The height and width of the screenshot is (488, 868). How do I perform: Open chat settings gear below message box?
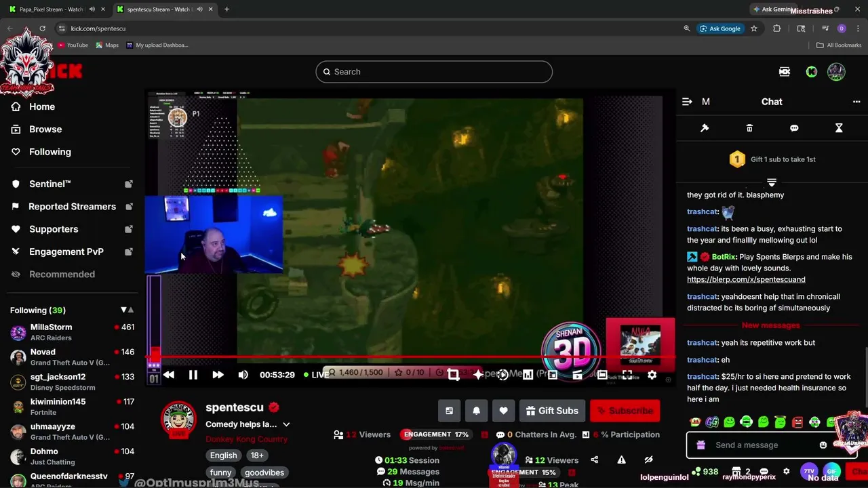(x=786, y=472)
